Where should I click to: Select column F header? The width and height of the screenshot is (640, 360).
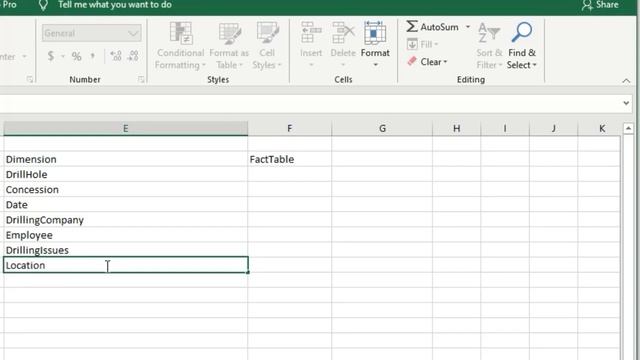(289, 129)
